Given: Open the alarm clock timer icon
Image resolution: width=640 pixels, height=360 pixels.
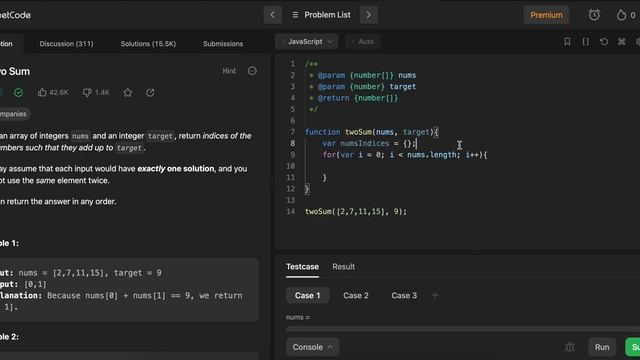Looking at the screenshot, I should (x=594, y=15).
